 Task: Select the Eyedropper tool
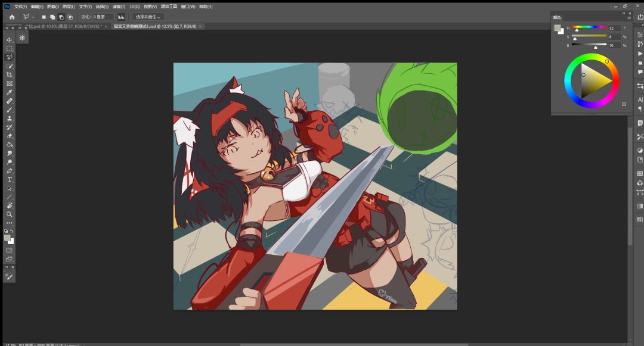[x=10, y=92]
